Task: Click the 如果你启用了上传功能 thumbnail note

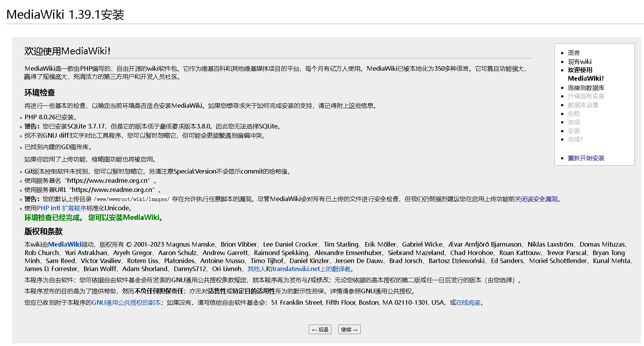Action: (x=90, y=159)
